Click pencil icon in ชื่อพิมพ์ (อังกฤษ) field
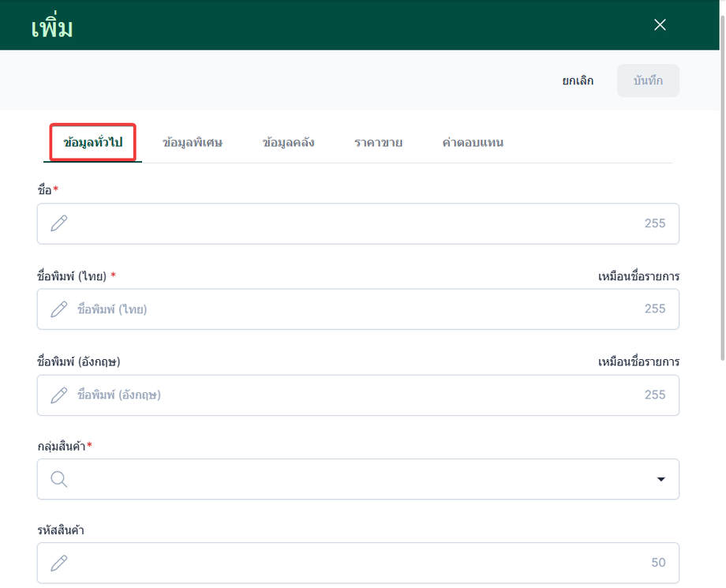 coord(59,395)
